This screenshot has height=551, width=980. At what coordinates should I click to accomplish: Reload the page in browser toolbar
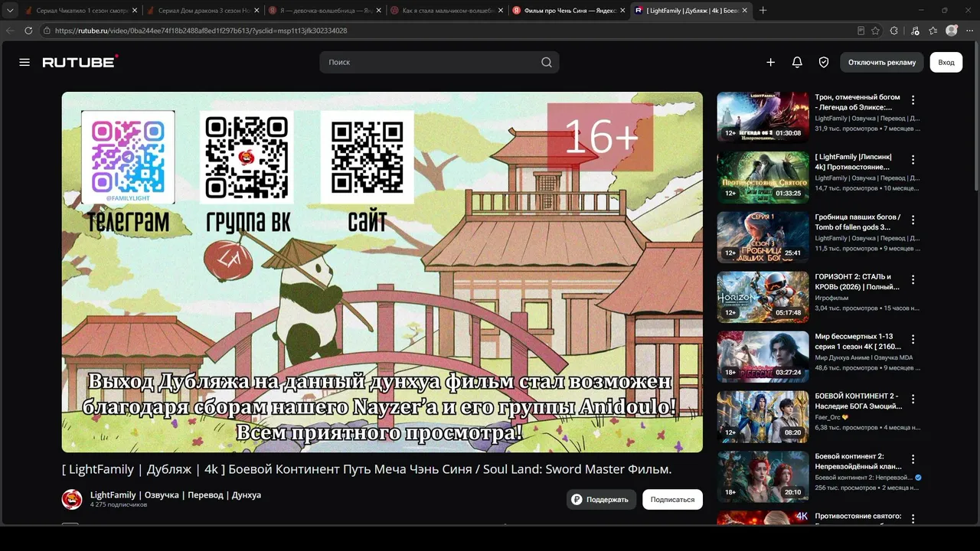(x=28, y=31)
